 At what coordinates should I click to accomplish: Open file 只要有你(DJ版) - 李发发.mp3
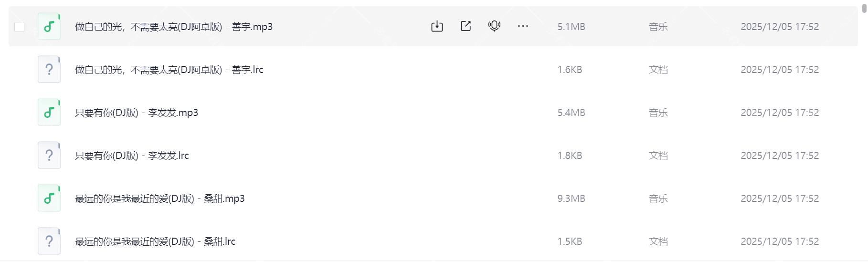tap(137, 113)
